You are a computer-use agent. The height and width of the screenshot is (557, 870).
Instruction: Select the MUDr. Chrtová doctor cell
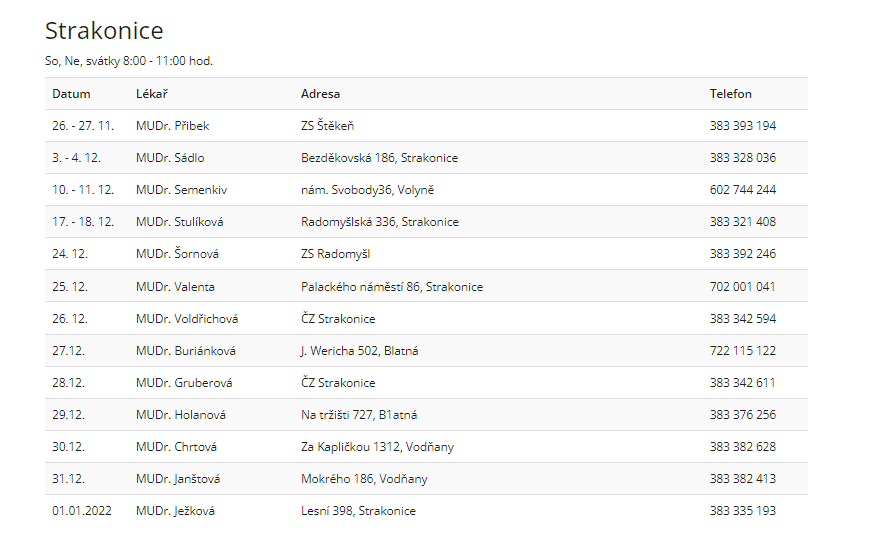click(x=176, y=447)
